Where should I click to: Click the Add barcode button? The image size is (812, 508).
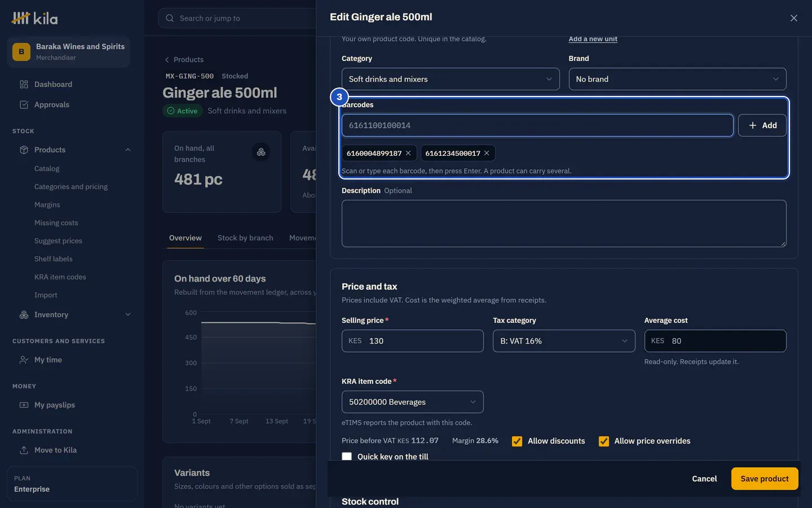point(762,125)
